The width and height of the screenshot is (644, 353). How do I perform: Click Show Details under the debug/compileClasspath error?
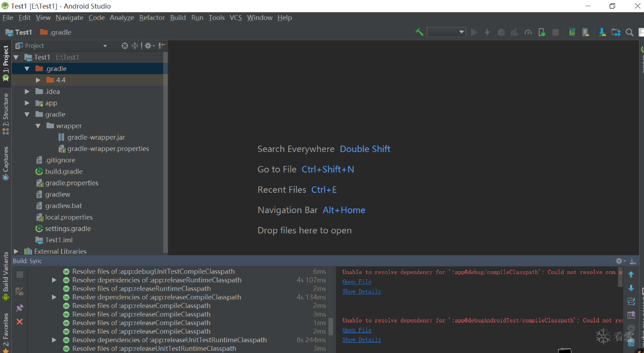[362, 291]
